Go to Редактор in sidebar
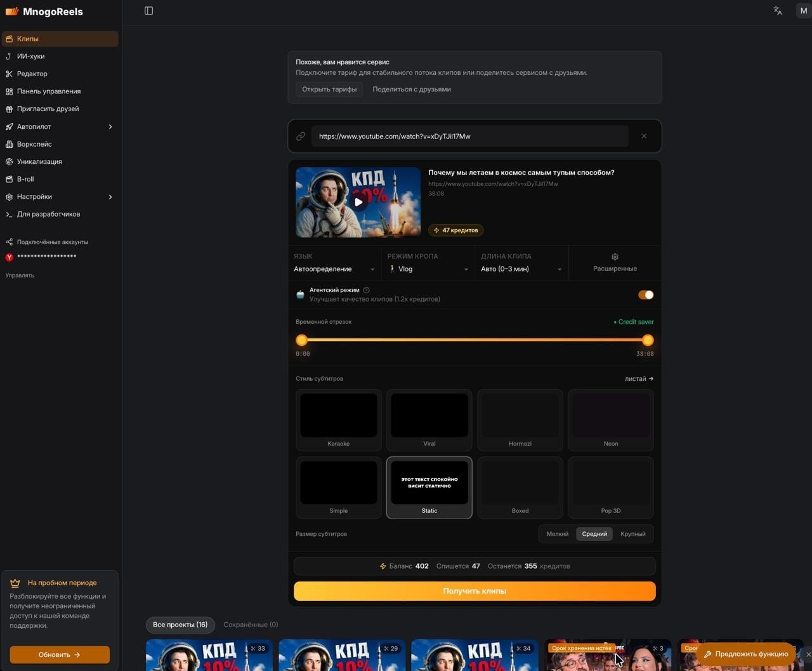The height and width of the screenshot is (671, 812). [60, 74]
